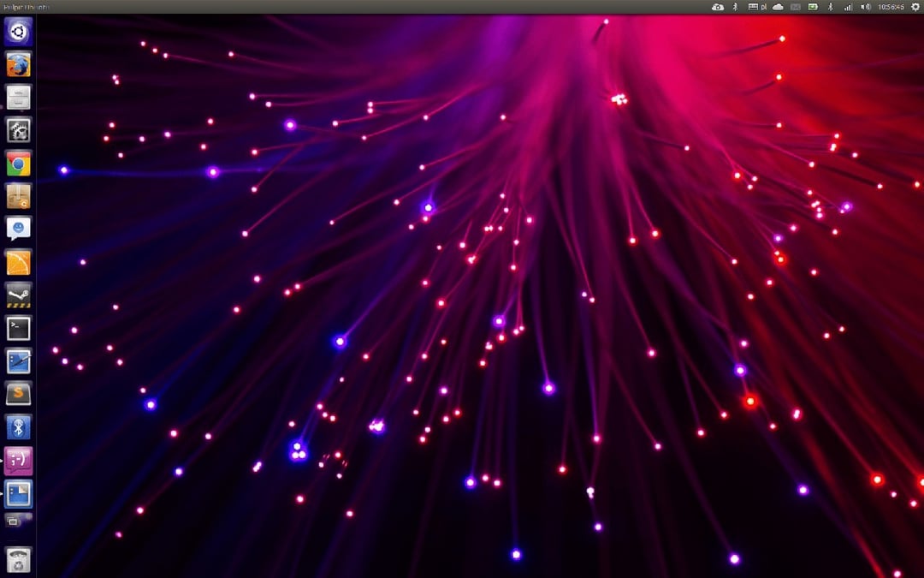Open the Software Center package icon
The width and height of the screenshot is (924, 578).
click(x=18, y=196)
